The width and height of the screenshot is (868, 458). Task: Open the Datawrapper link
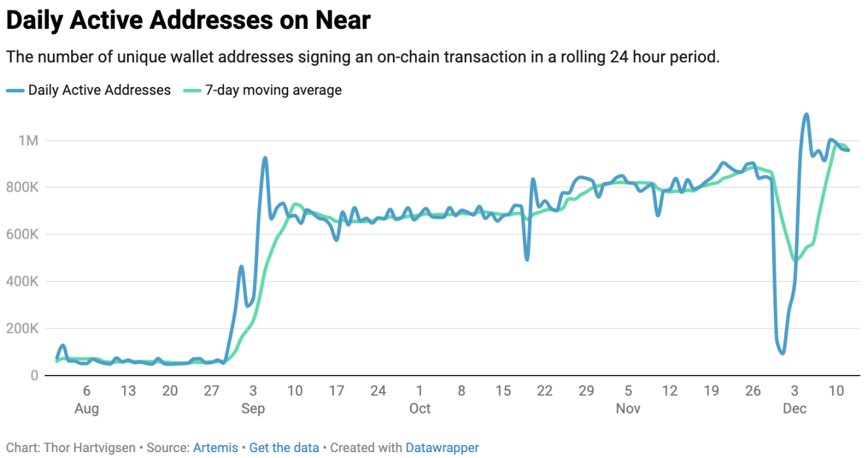point(442,448)
